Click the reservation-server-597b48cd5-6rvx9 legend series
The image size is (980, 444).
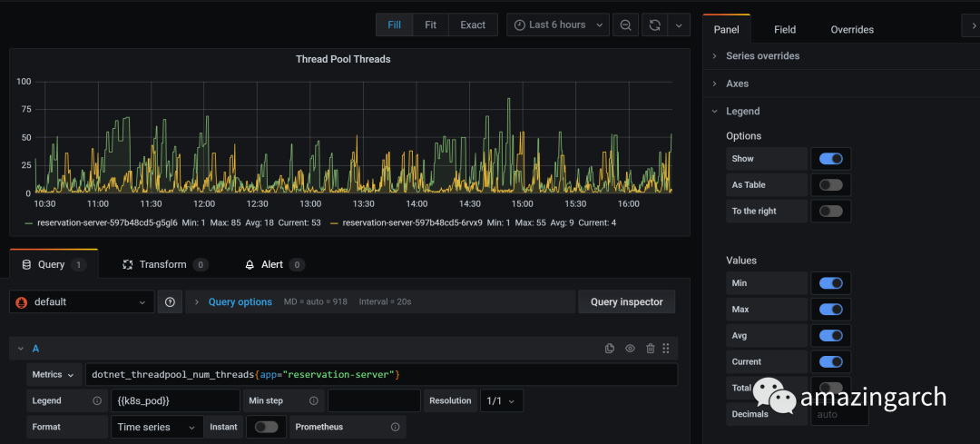tap(413, 222)
